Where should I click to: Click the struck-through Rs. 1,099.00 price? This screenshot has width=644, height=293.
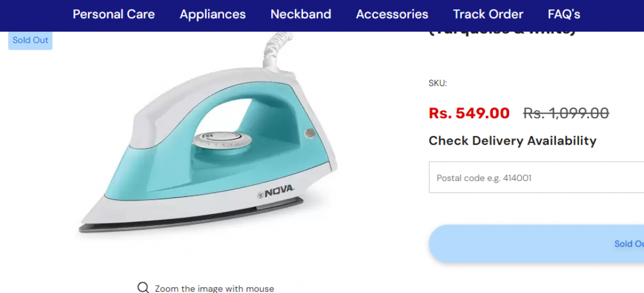(566, 113)
